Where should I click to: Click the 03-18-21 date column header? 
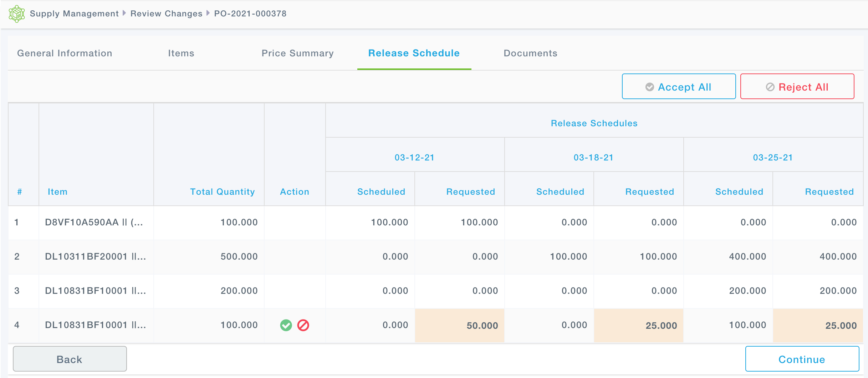click(x=593, y=158)
